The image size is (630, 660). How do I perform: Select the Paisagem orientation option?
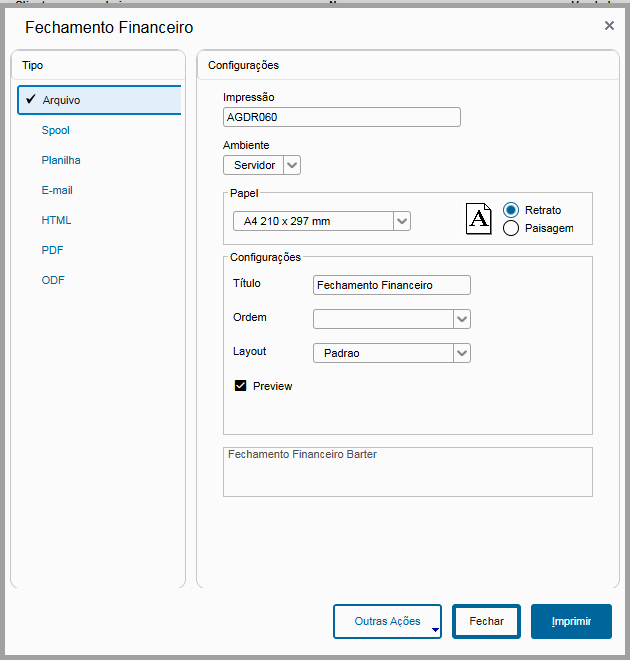tap(511, 228)
